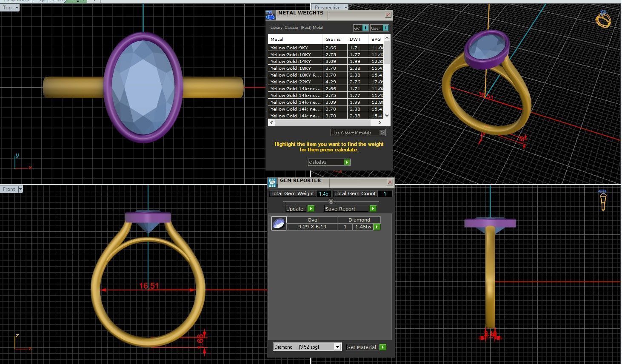This screenshot has width=622, height=364.
Task: Select the 'Yellow Gold:14KY' row
Action: 326,61
